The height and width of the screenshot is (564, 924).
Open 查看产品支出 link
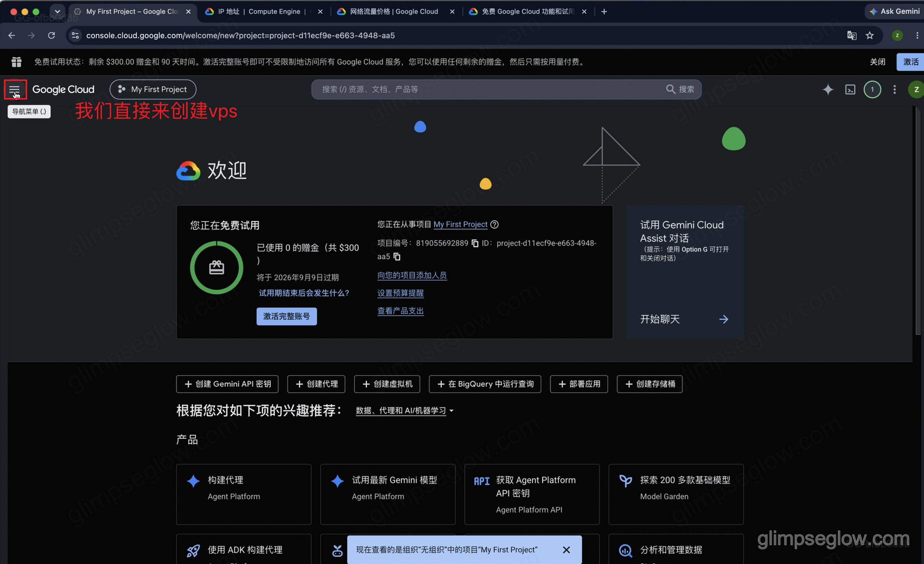pos(401,311)
